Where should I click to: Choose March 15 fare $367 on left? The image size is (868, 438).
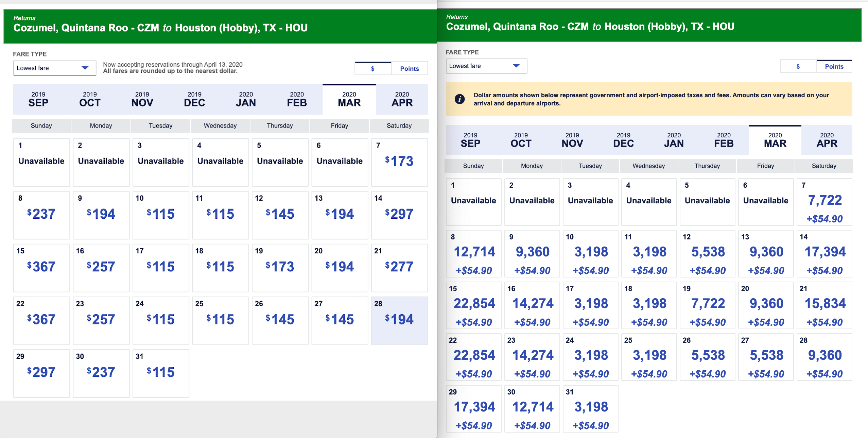click(x=41, y=267)
